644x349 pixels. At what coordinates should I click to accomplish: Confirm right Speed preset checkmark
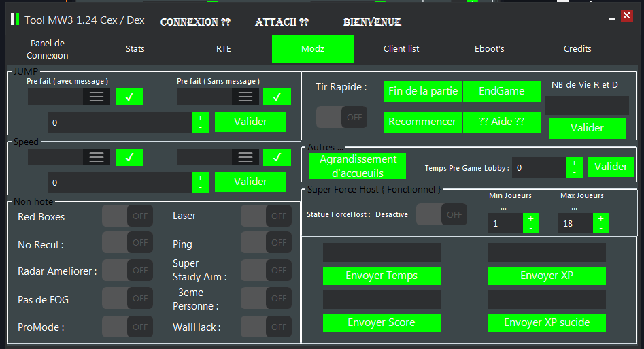[277, 157]
